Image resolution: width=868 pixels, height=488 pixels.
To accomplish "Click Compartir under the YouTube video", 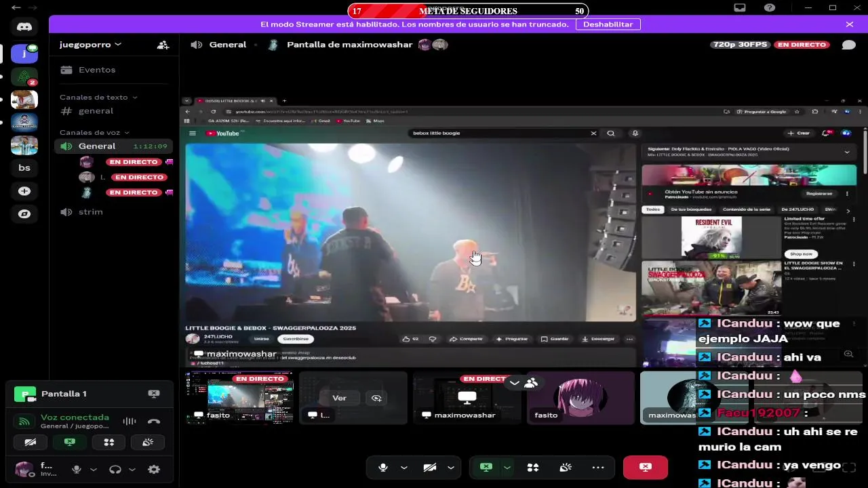I will [467, 339].
